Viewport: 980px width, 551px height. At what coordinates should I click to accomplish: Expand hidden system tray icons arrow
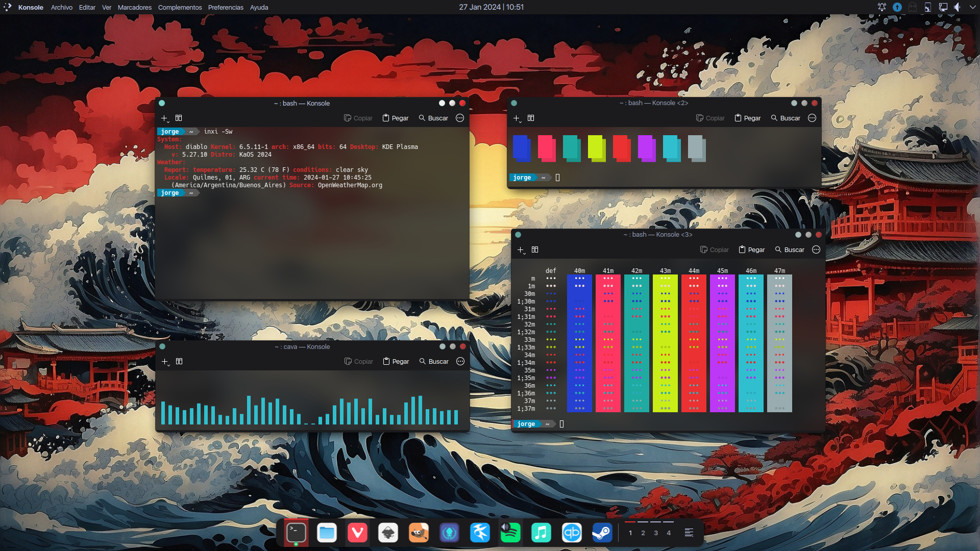972,7
